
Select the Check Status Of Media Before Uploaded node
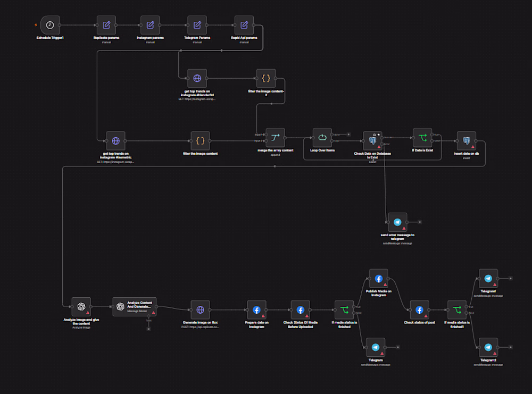coord(300,309)
